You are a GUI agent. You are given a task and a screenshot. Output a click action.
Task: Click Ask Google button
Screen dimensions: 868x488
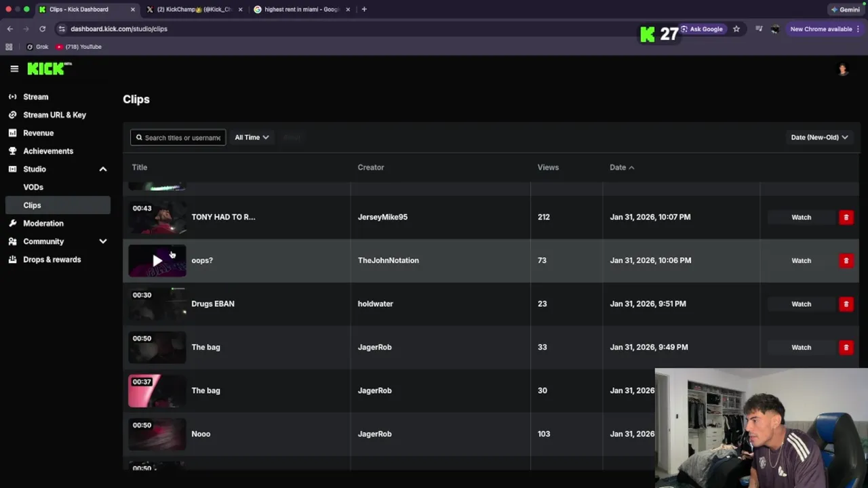point(702,29)
